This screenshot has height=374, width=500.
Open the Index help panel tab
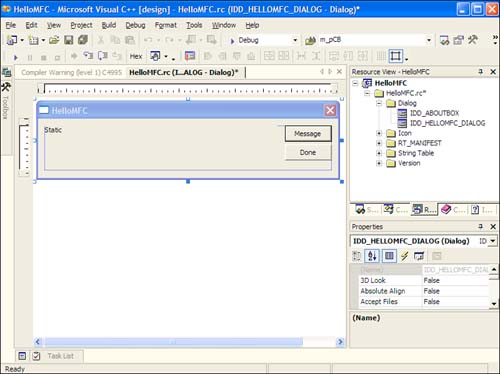click(481, 209)
